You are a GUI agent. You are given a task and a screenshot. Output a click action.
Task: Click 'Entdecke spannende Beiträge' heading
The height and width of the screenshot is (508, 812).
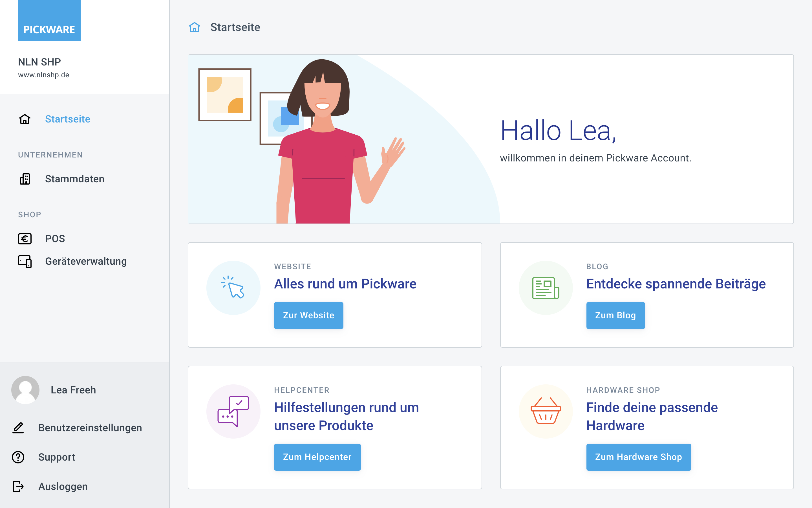(676, 284)
